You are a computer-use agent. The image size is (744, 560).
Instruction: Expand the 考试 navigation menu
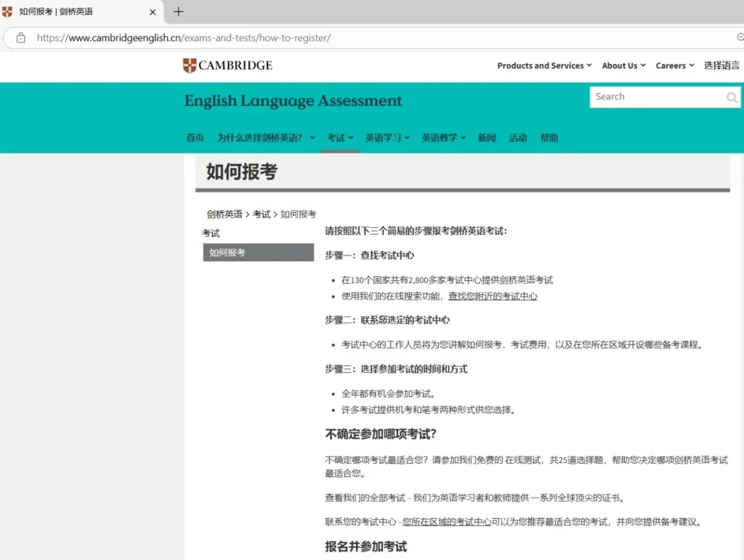pyautogui.click(x=340, y=138)
